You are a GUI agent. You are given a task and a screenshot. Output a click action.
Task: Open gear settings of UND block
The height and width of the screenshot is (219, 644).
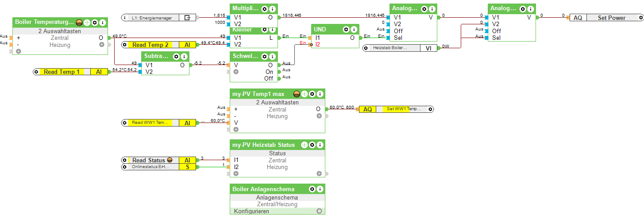346,29
